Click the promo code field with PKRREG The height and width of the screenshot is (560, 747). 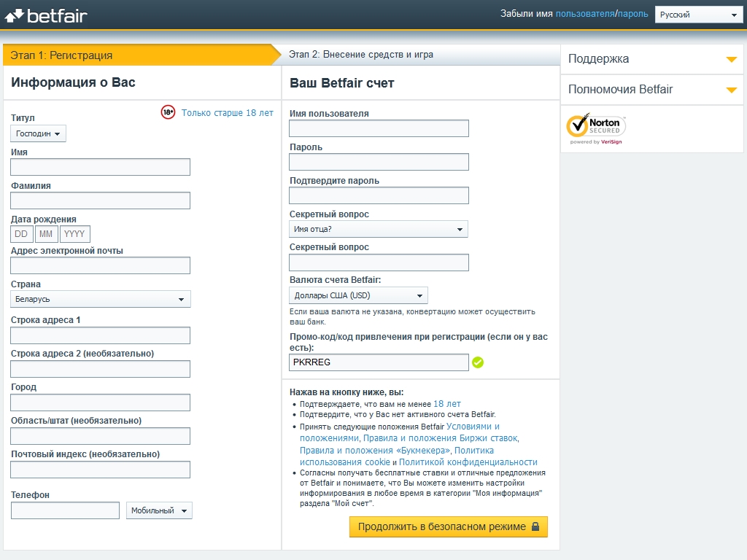379,362
